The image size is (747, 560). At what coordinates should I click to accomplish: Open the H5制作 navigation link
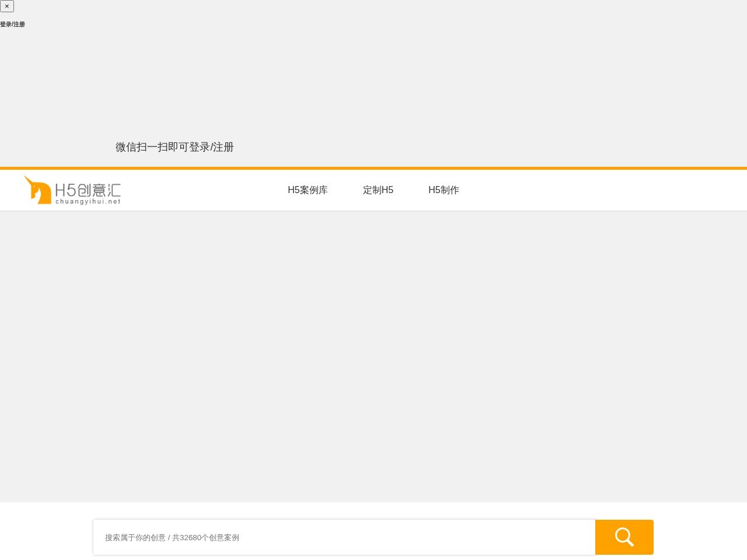444,190
